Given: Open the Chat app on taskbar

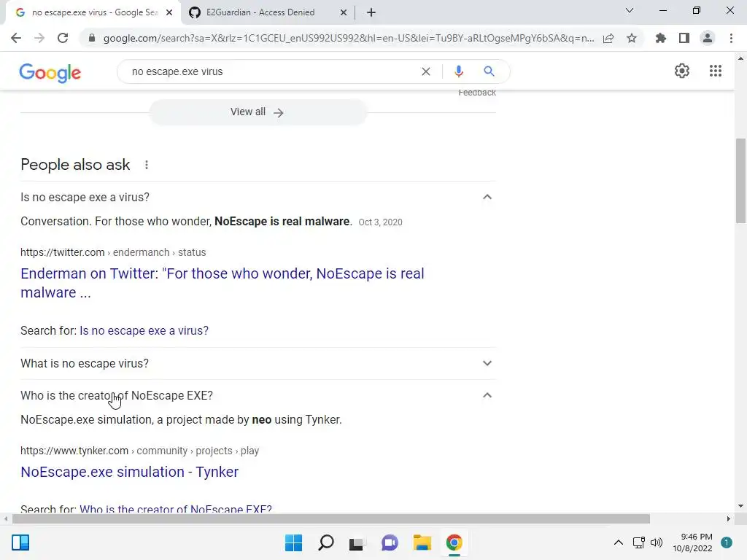Looking at the screenshot, I should 390,542.
